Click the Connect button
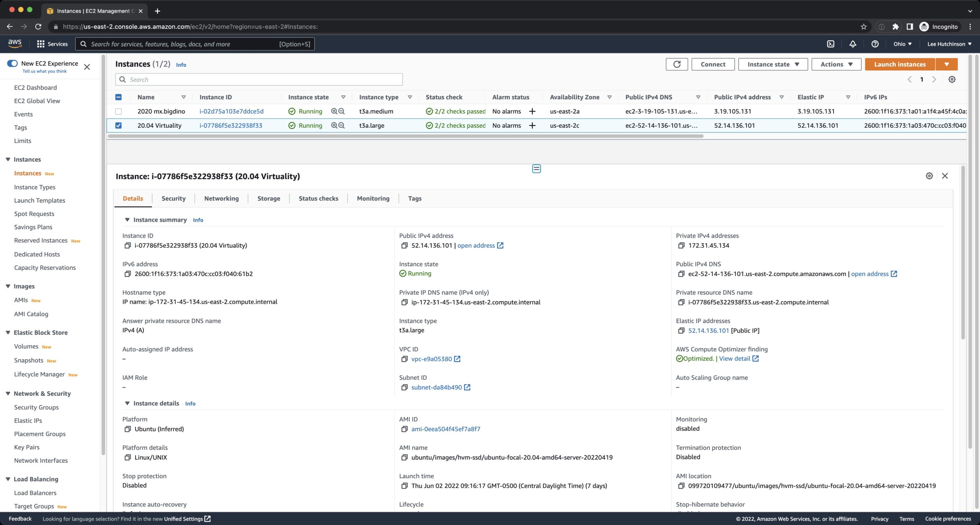 pos(713,64)
